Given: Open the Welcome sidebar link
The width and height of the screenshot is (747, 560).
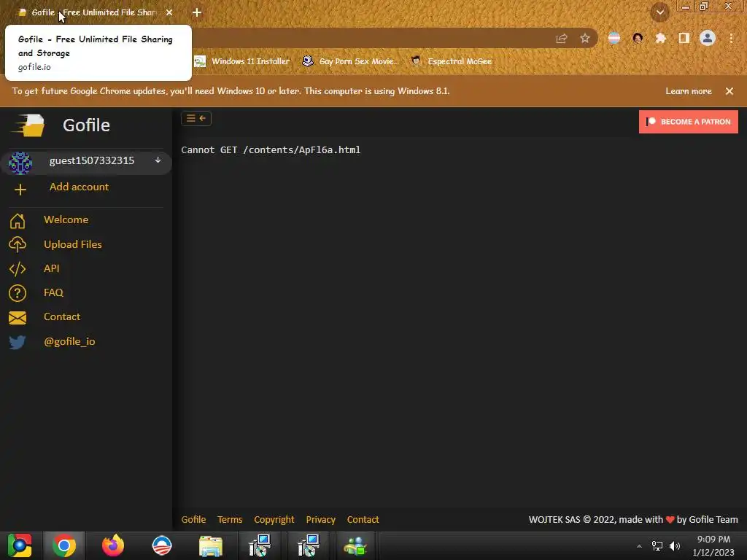Looking at the screenshot, I should point(66,219).
